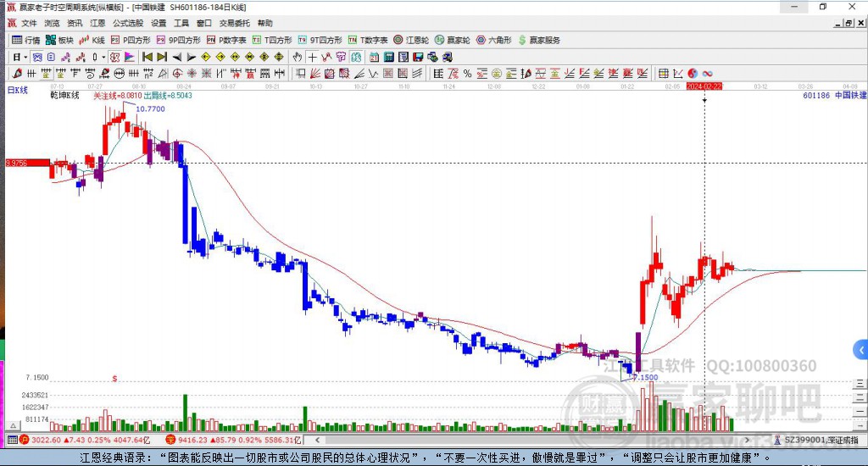Click the 日K线 label
Screen dimensions: 868x466
(x=17, y=90)
